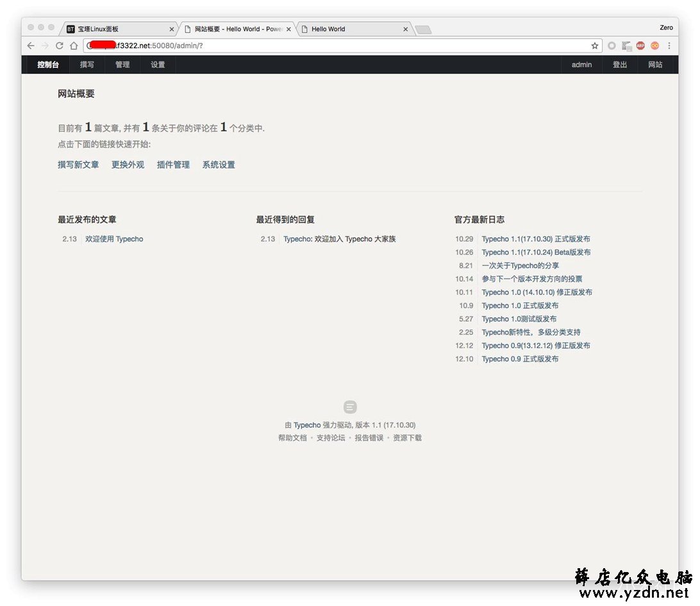
Task: Click the browser forward arrow
Action: click(45, 45)
